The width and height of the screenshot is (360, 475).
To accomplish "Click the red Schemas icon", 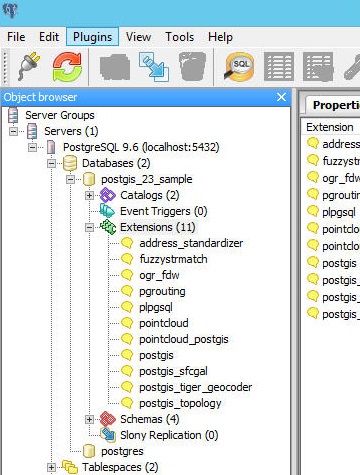I will (x=108, y=419).
